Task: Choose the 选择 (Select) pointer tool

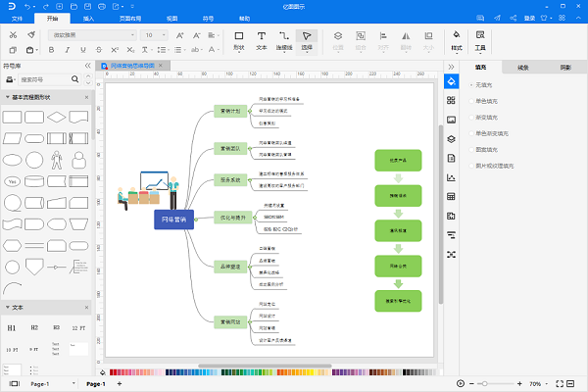Action: 306,38
